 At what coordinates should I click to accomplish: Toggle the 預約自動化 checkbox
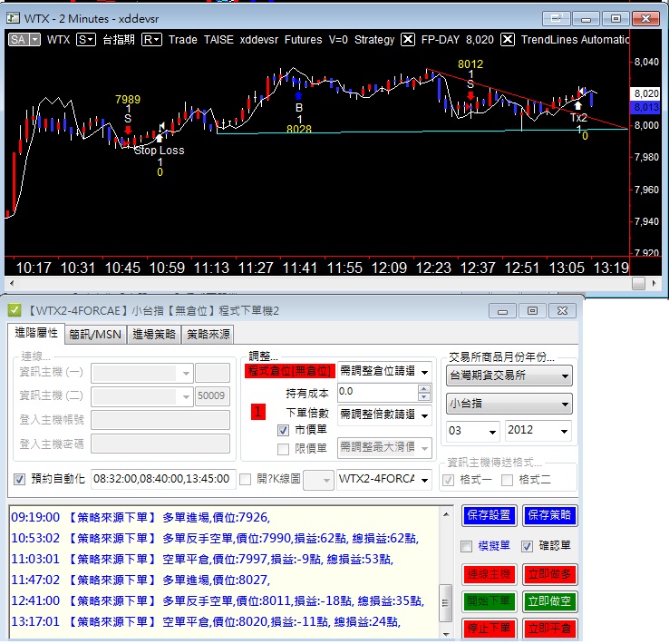coord(19,479)
